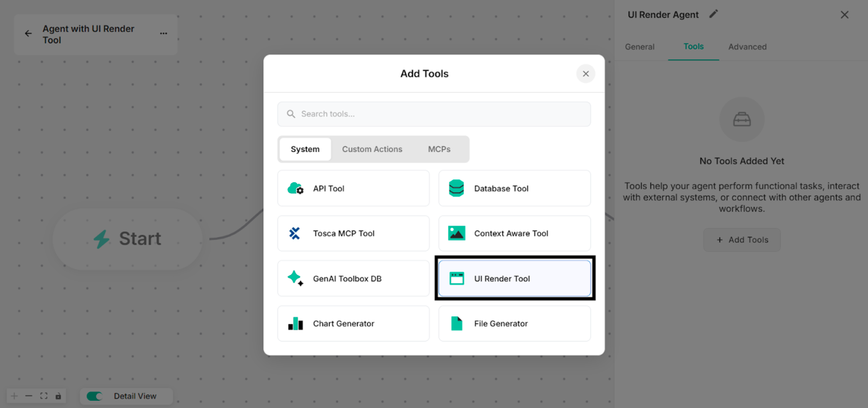Click the Add Tools button in side panel
The width and height of the screenshot is (868, 408).
742,240
